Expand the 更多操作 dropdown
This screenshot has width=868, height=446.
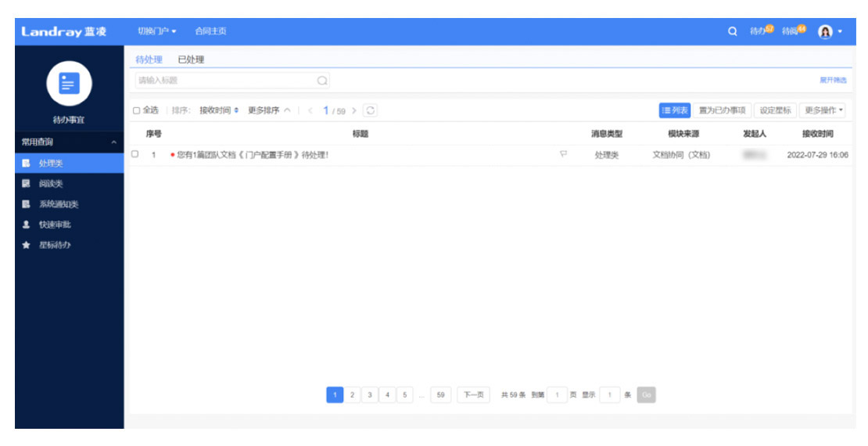(824, 110)
